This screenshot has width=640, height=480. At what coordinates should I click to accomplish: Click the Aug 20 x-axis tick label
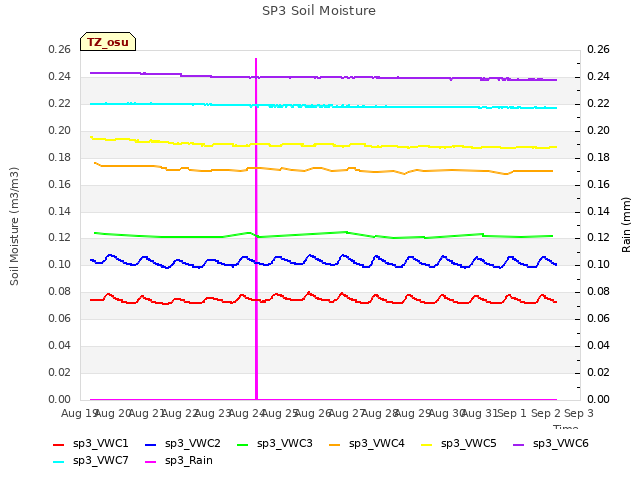pyautogui.click(x=113, y=413)
